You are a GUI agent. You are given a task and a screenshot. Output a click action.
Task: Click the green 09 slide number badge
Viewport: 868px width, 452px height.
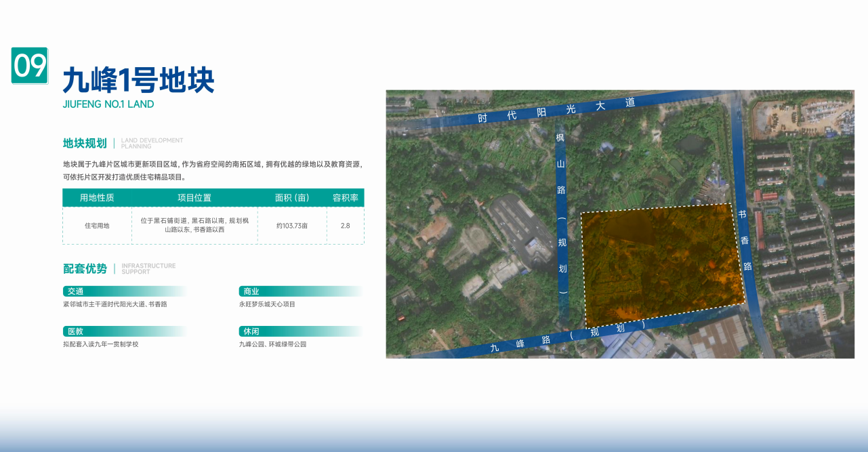pyautogui.click(x=30, y=66)
